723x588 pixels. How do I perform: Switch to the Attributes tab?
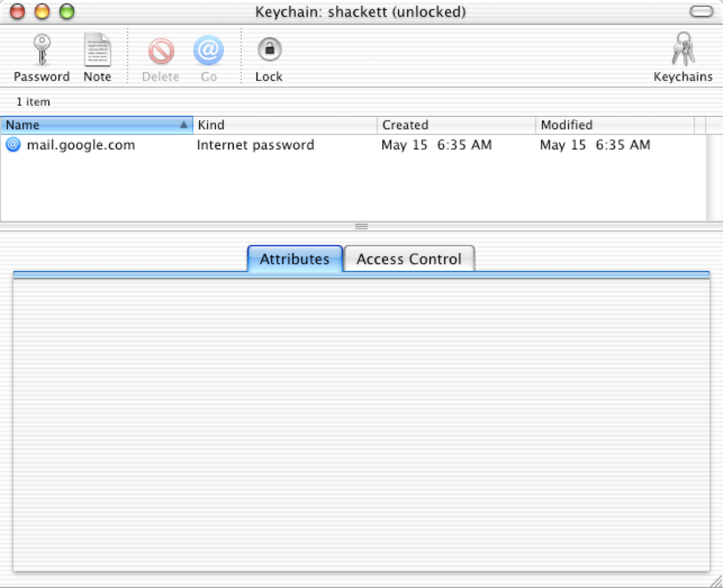pos(295,259)
